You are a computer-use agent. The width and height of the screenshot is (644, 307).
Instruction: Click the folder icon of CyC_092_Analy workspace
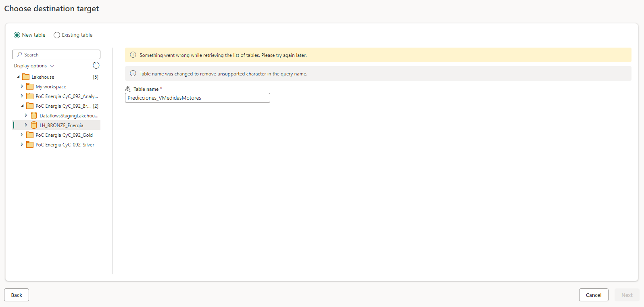pyautogui.click(x=30, y=96)
